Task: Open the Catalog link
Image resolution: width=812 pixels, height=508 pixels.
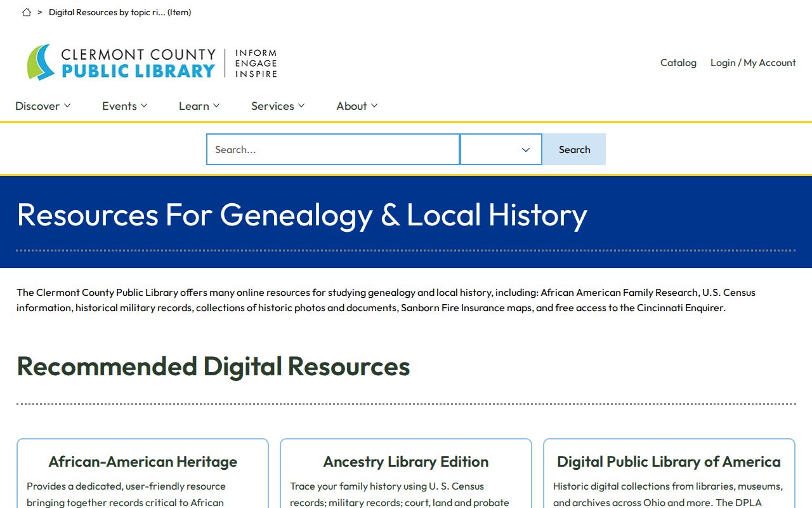Action: (x=678, y=62)
